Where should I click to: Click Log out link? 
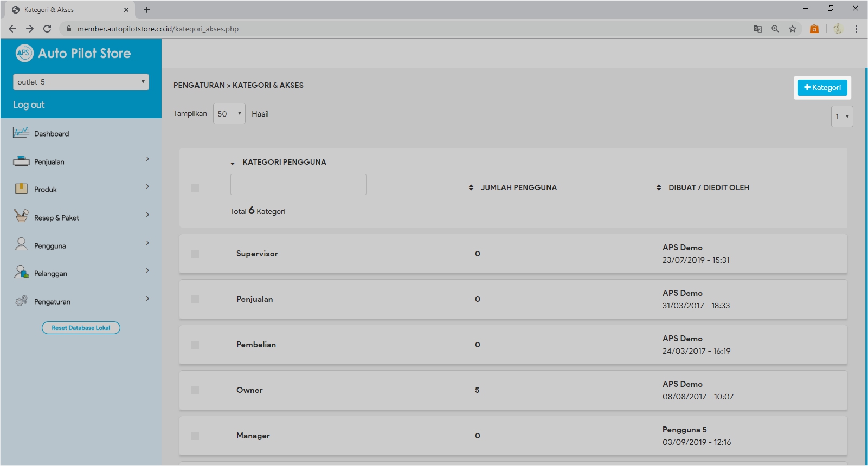(x=29, y=105)
